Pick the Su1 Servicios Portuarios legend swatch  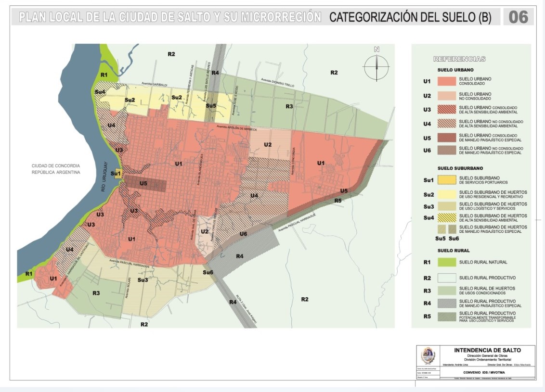446,180
